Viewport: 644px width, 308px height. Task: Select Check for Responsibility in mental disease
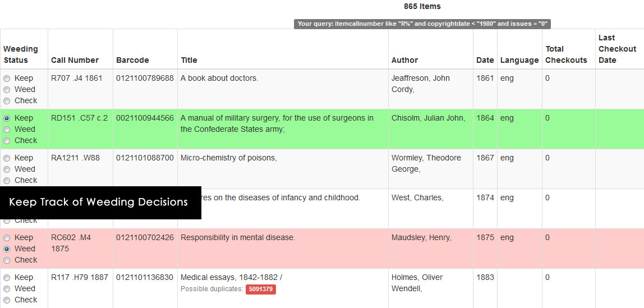pyautogui.click(x=7, y=260)
